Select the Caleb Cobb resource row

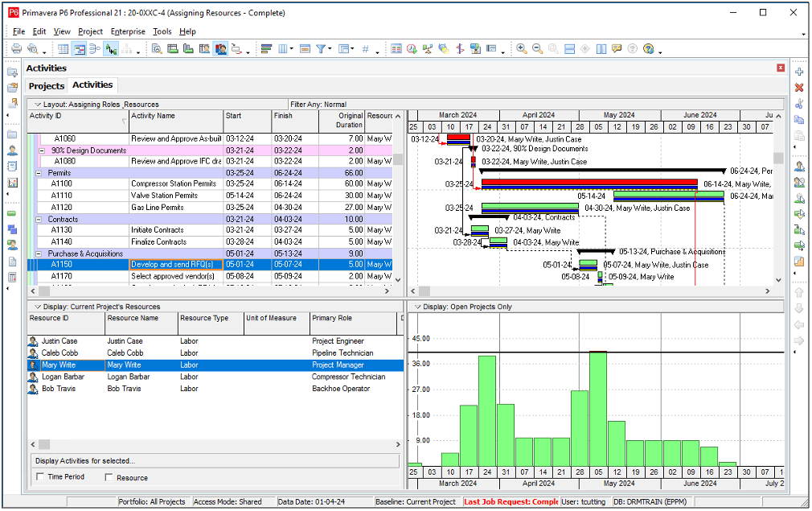click(215, 353)
